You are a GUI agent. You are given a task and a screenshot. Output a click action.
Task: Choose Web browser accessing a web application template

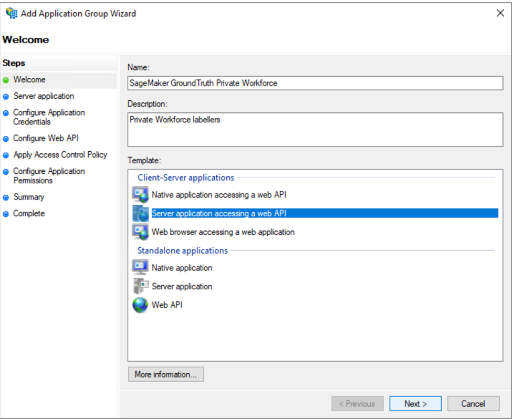223,232
